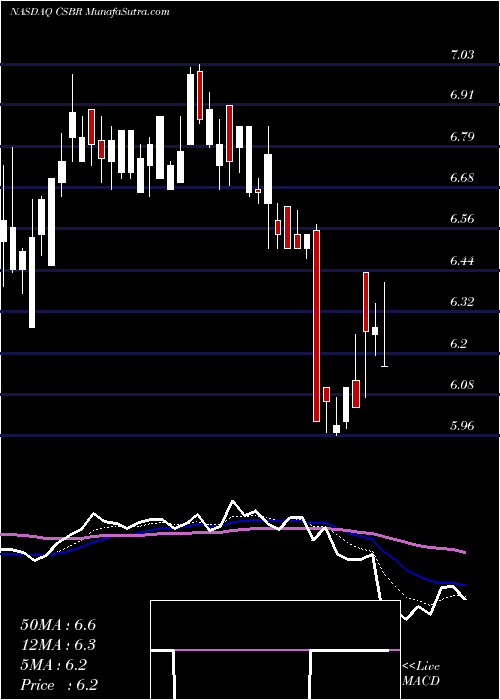Click the 5MA : 6.2 readout

click(x=54, y=665)
